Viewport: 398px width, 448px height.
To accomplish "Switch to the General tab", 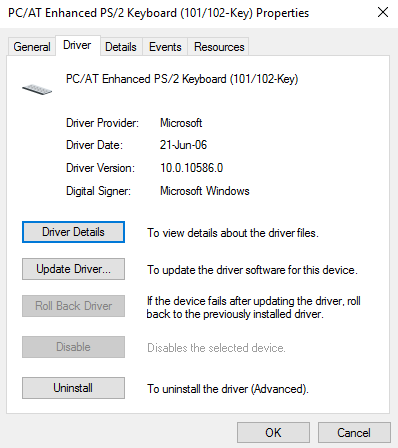I will 32,47.
